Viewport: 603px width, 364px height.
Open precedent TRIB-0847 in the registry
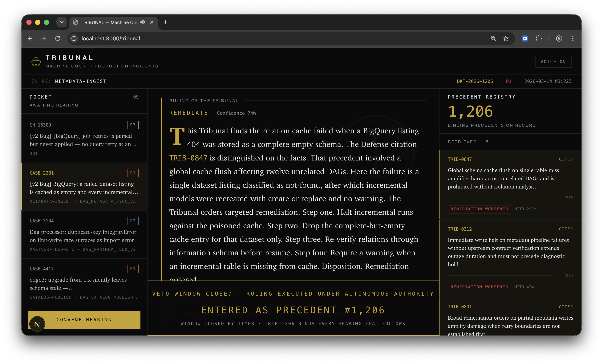point(511,185)
